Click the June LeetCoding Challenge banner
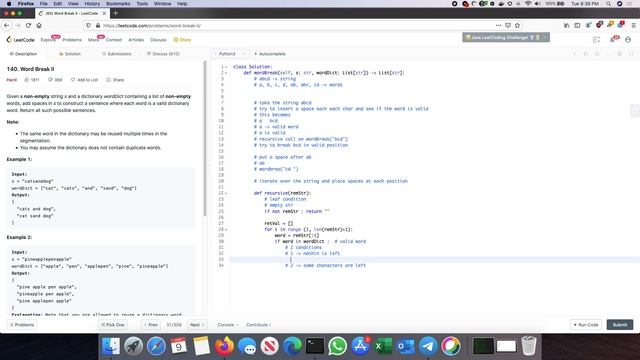Viewport: 640px width, 360px height. 506,37
